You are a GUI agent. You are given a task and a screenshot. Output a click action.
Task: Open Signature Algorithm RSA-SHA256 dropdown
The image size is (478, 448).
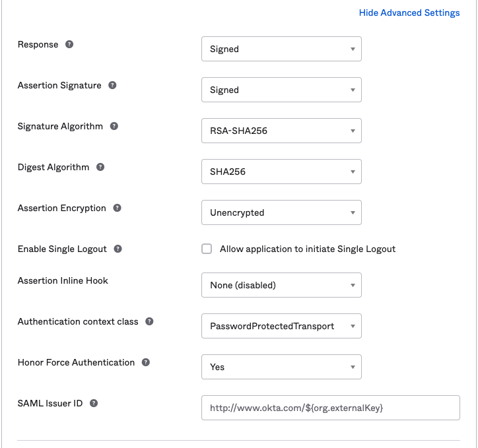(281, 131)
